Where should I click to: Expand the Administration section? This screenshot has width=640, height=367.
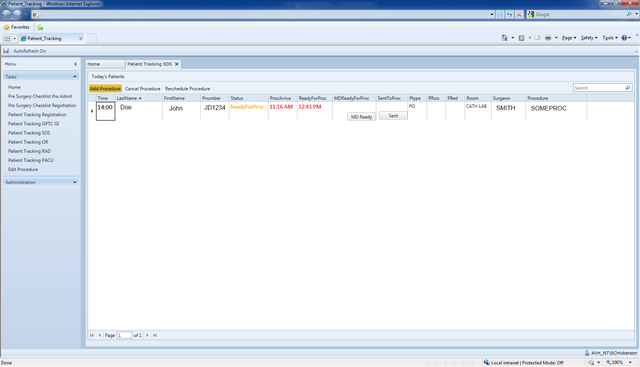pos(75,182)
